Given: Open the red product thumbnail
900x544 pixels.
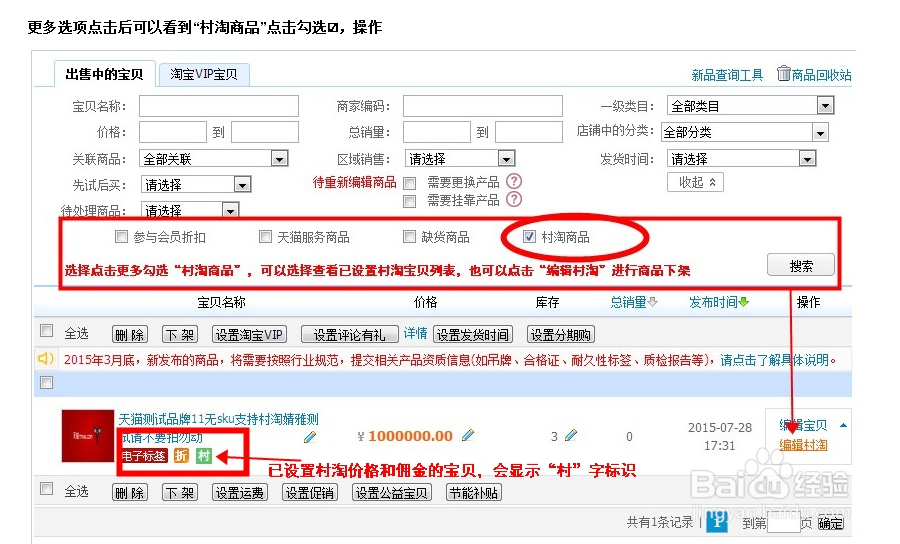Looking at the screenshot, I should click(88, 436).
